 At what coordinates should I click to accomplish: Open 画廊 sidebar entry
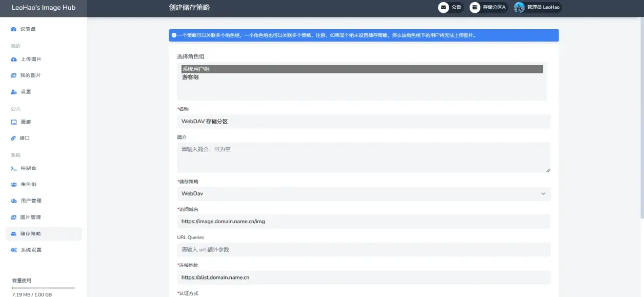44,122
